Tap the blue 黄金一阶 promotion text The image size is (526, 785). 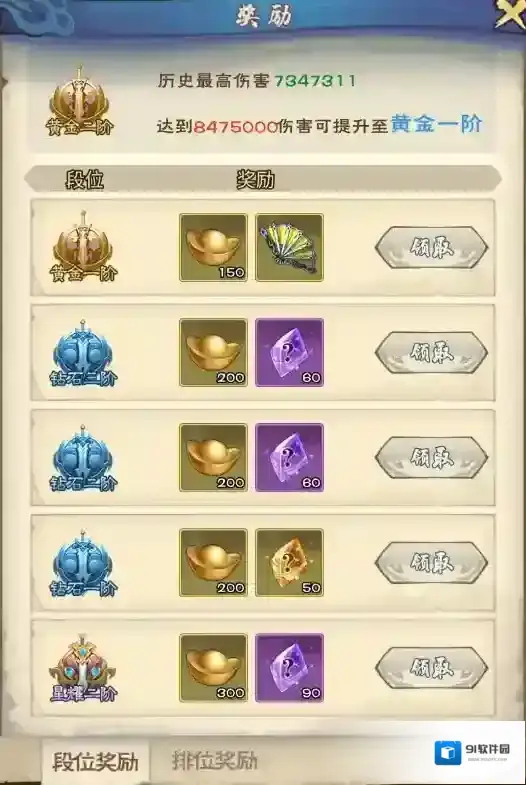point(436,124)
